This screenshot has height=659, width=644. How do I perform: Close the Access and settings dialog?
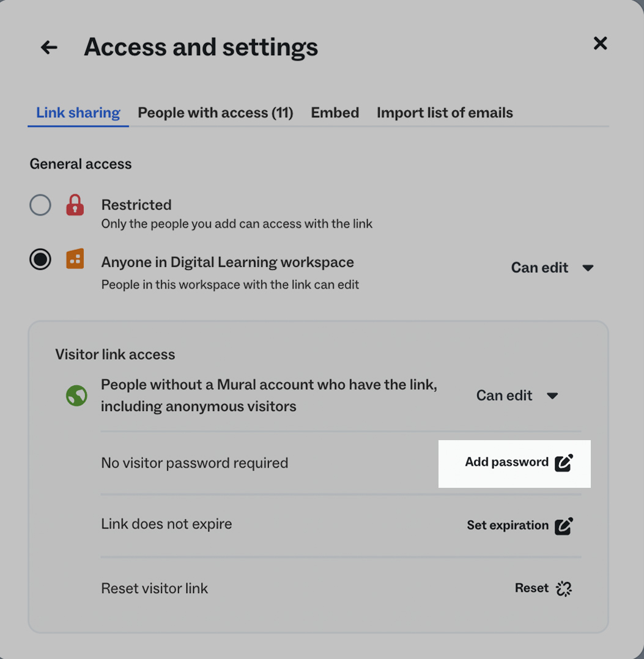600,43
